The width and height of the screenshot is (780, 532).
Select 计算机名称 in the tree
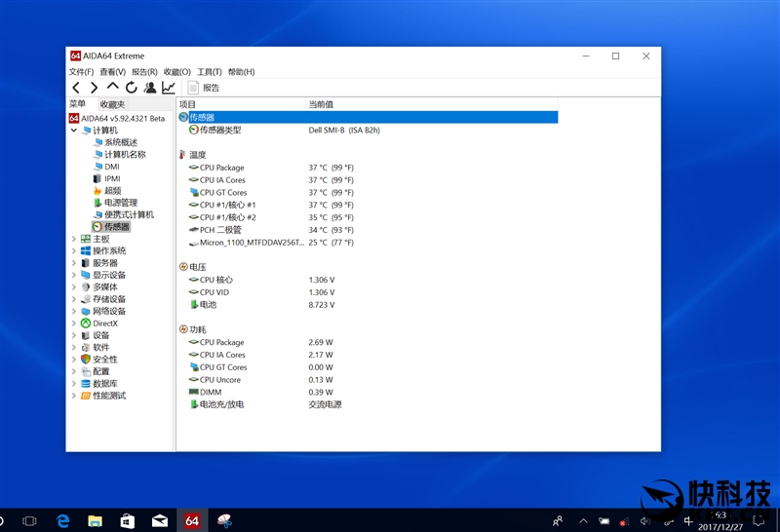120,154
